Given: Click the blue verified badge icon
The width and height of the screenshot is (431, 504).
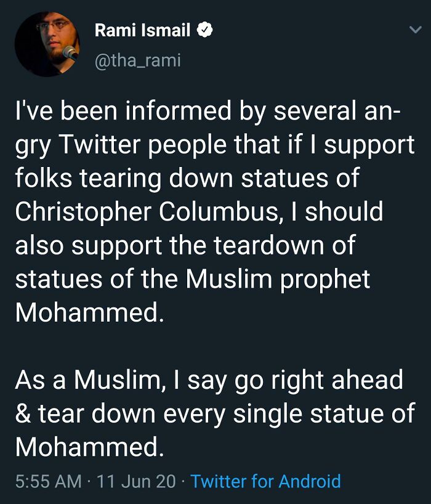Looking at the screenshot, I should [x=204, y=30].
